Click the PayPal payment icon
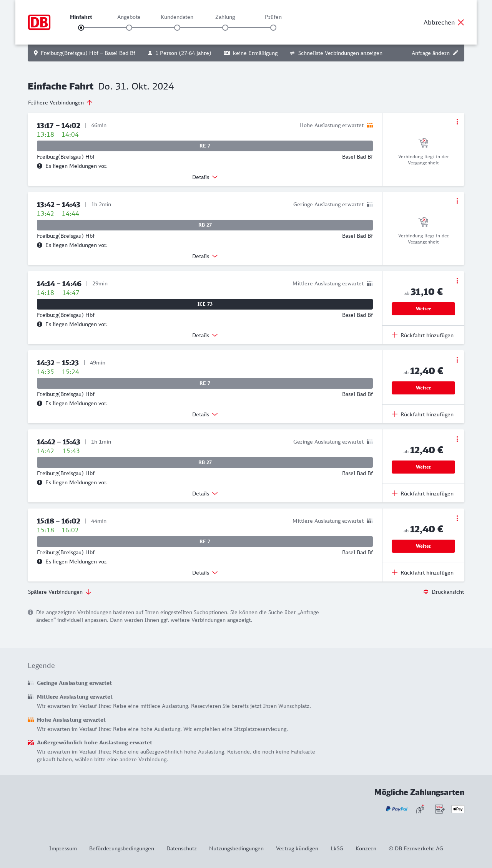 (x=397, y=809)
